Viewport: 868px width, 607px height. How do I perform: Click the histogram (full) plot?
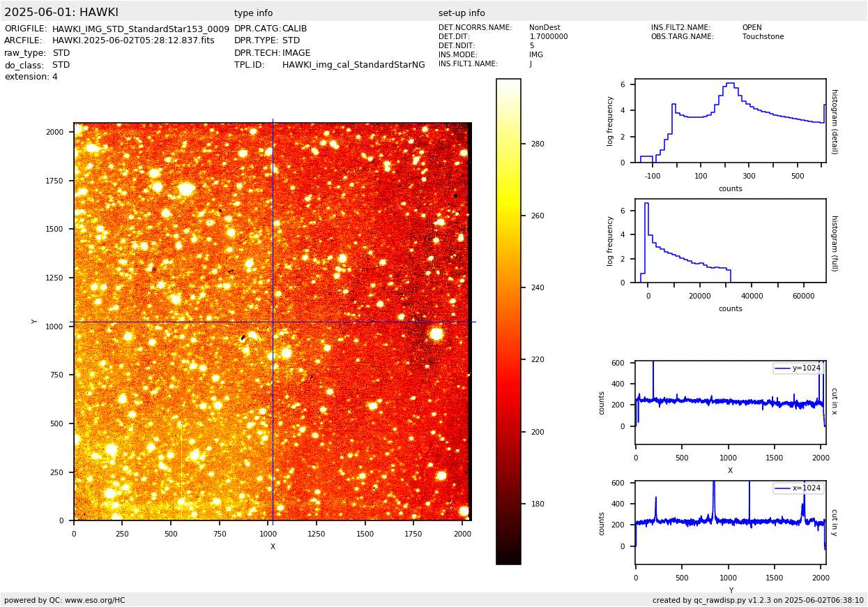point(730,241)
